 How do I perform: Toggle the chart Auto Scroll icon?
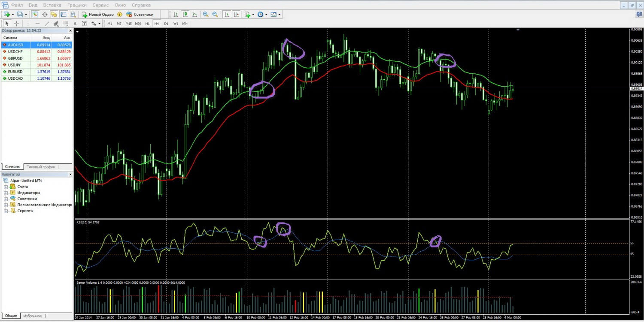pos(227,14)
